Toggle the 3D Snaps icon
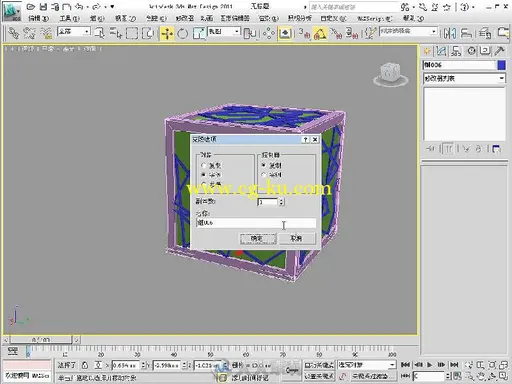The image size is (512, 384). (x=304, y=33)
